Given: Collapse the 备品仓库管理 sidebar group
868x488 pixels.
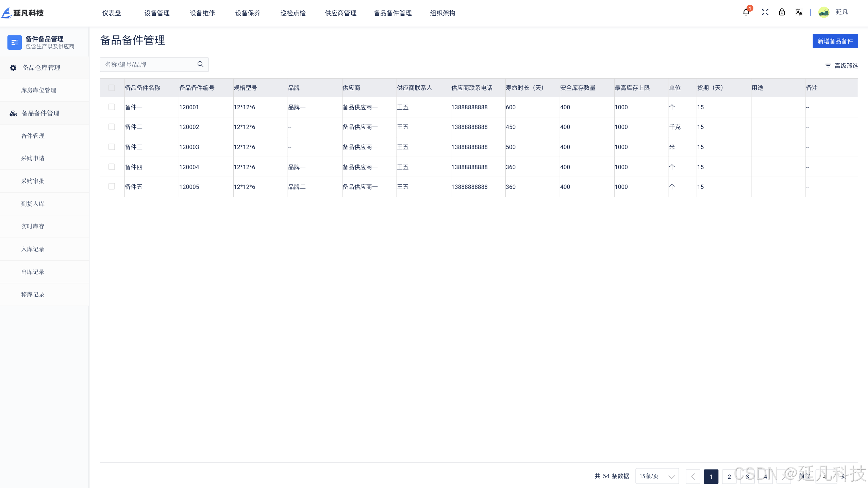Looking at the screenshot, I should pos(44,68).
